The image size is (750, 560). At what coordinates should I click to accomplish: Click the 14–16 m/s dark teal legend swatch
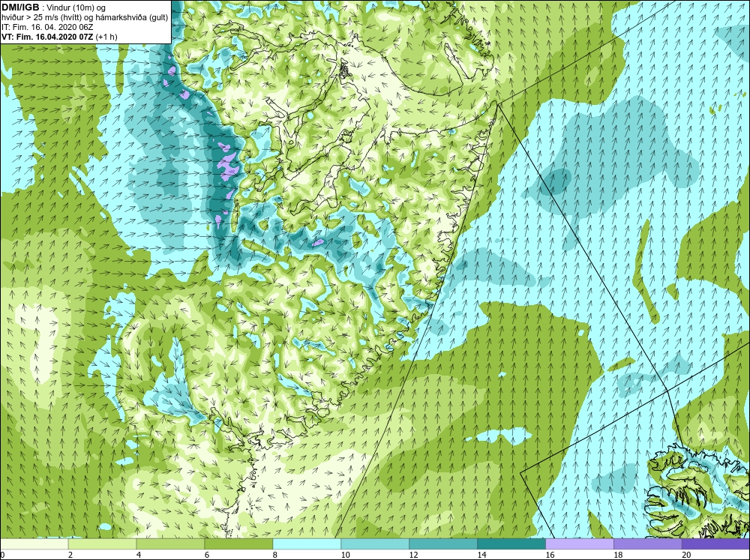tap(511, 544)
